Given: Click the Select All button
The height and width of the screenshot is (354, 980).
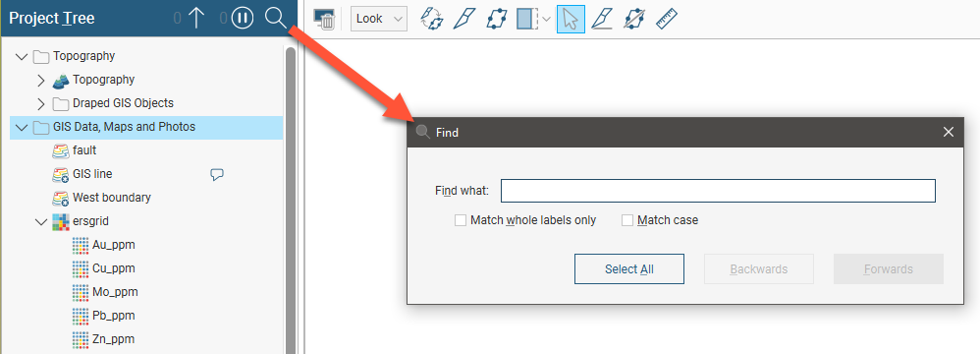Looking at the screenshot, I should 629,268.
